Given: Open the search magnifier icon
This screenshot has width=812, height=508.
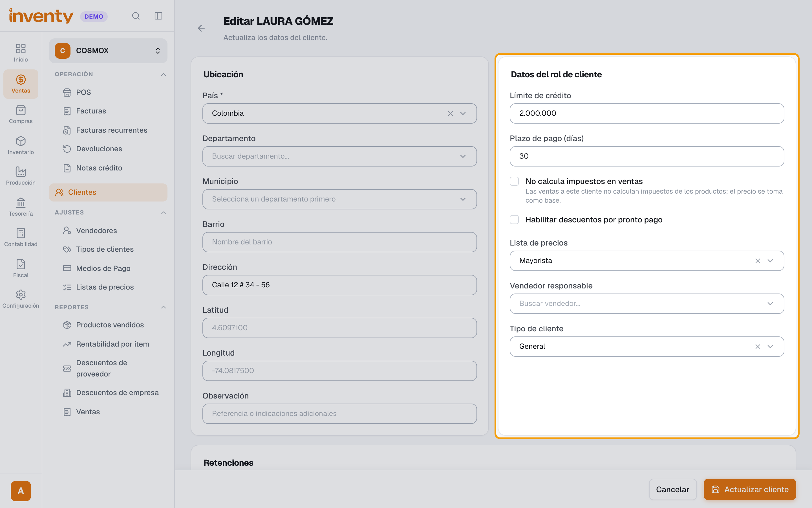Looking at the screenshot, I should click(136, 16).
